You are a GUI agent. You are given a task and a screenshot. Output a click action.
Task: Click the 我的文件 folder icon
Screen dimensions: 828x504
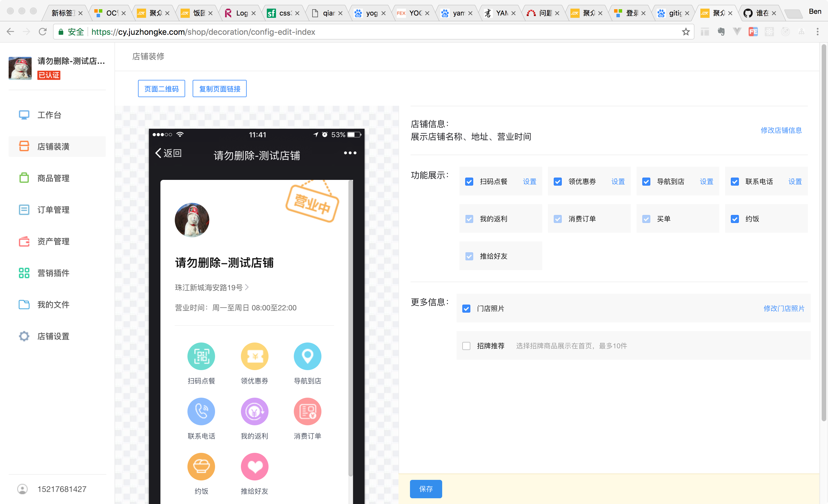24,305
